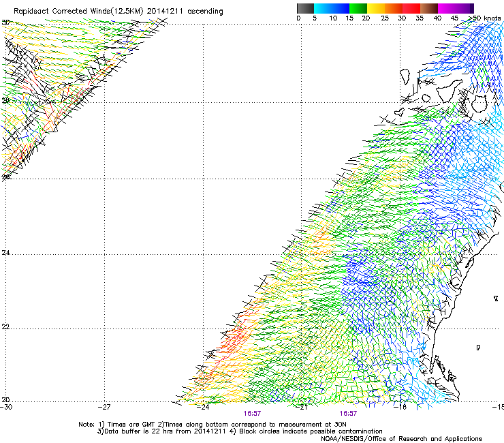This screenshot has height=443, width=504.
Task: Click the '>50 knots' legend label
Action: click(484, 18)
